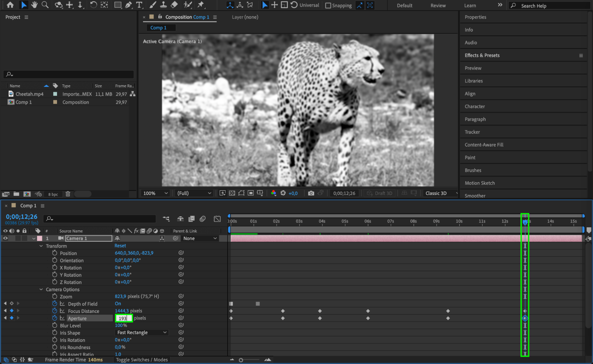Viewport: 593px width, 364px height.
Task: Open the Iris Shape Fast Rectangle dropdown
Action: click(142, 333)
